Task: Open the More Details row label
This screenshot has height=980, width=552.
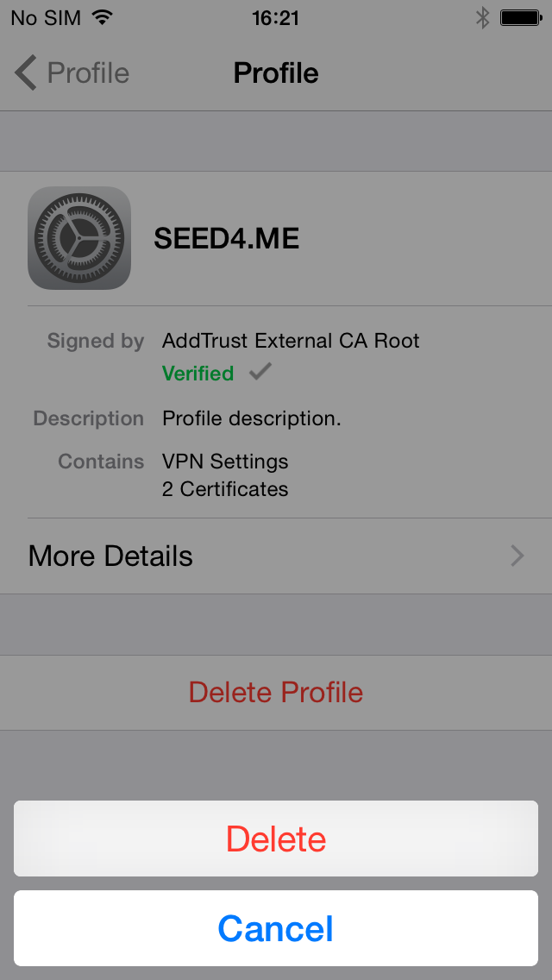Action: point(110,556)
